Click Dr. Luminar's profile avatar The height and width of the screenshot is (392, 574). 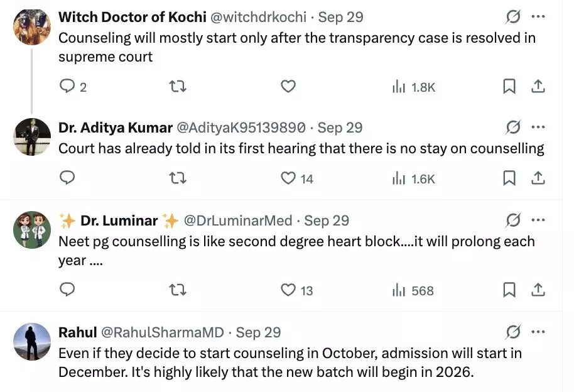click(31, 229)
